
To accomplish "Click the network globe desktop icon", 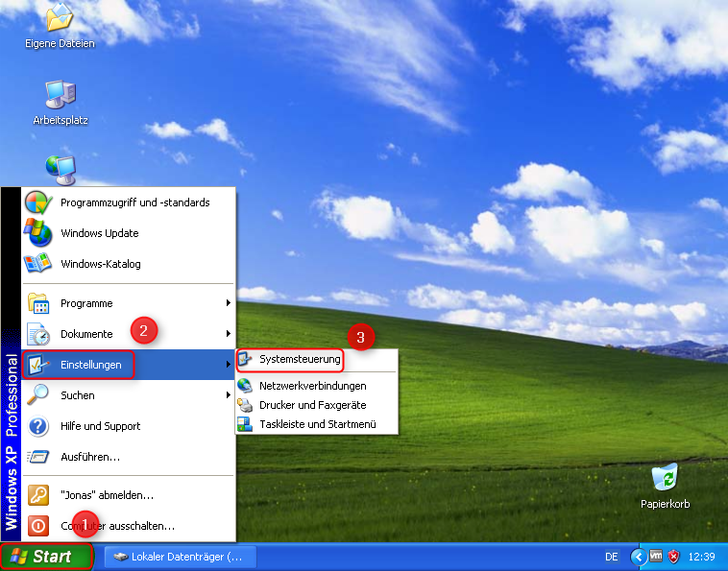I will pyautogui.click(x=61, y=171).
